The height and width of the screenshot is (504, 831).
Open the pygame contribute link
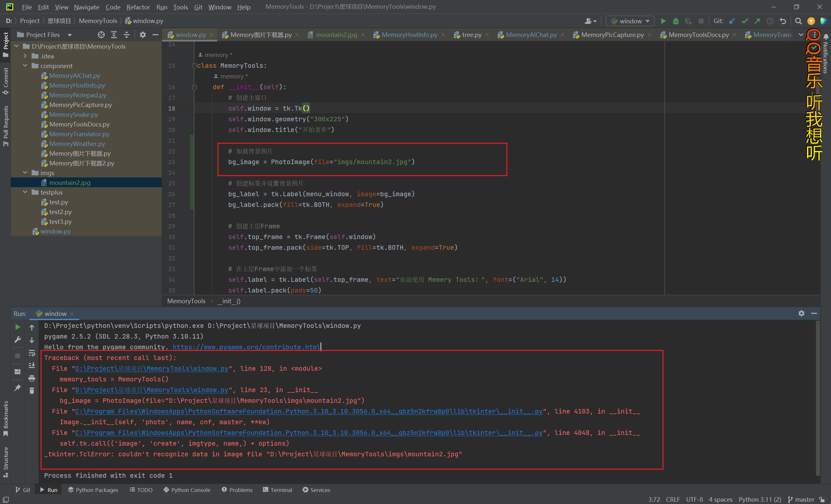(246, 347)
